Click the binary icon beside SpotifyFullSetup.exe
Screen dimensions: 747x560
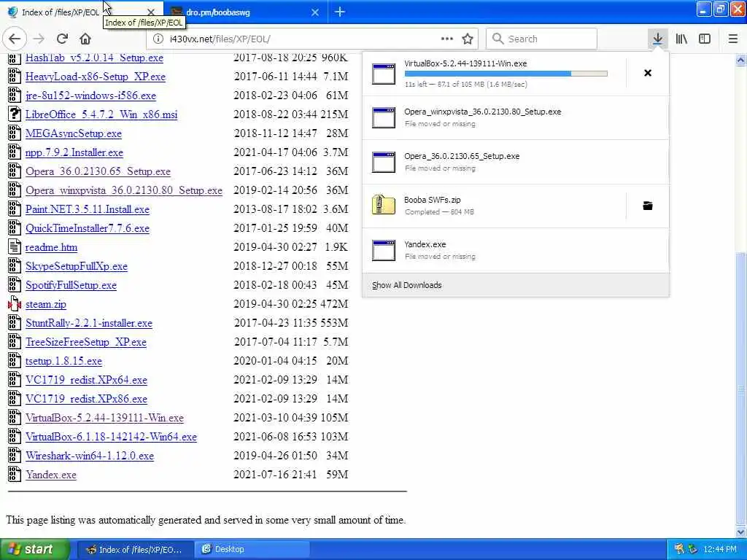click(15, 285)
